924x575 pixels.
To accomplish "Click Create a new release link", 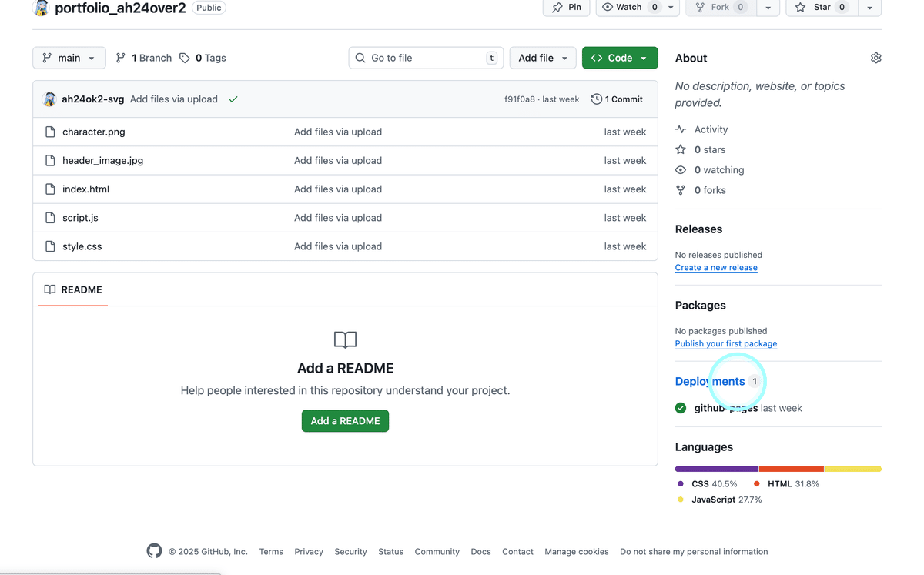I will click(x=716, y=268).
